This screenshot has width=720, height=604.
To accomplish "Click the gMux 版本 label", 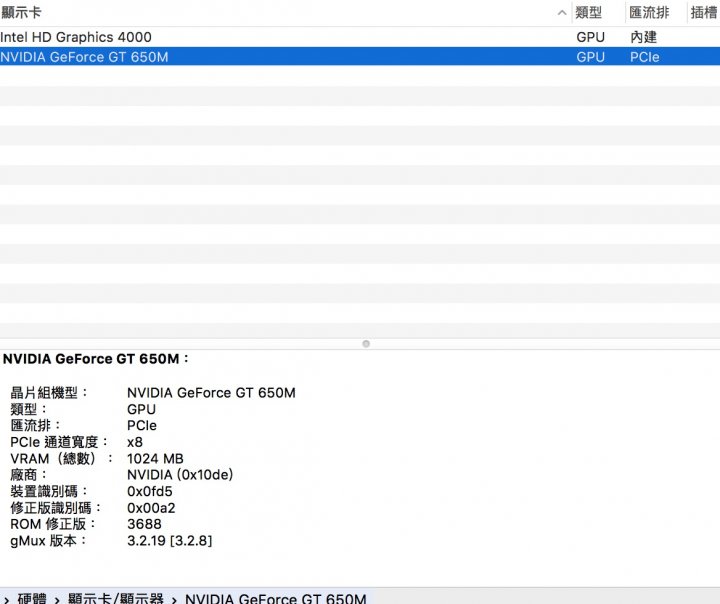I will (48, 541).
